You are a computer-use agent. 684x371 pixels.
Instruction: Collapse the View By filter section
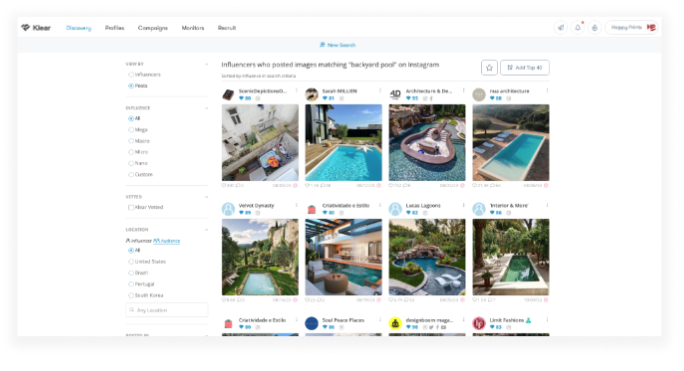tap(206, 64)
